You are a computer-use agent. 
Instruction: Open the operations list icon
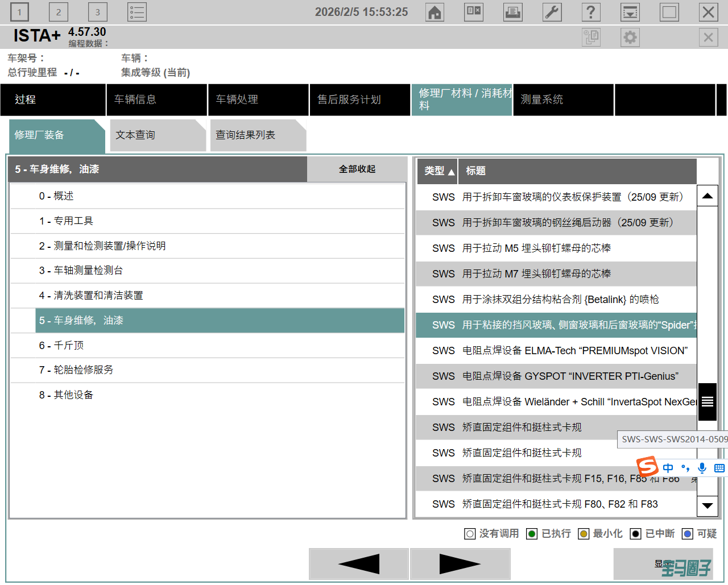pos(136,12)
